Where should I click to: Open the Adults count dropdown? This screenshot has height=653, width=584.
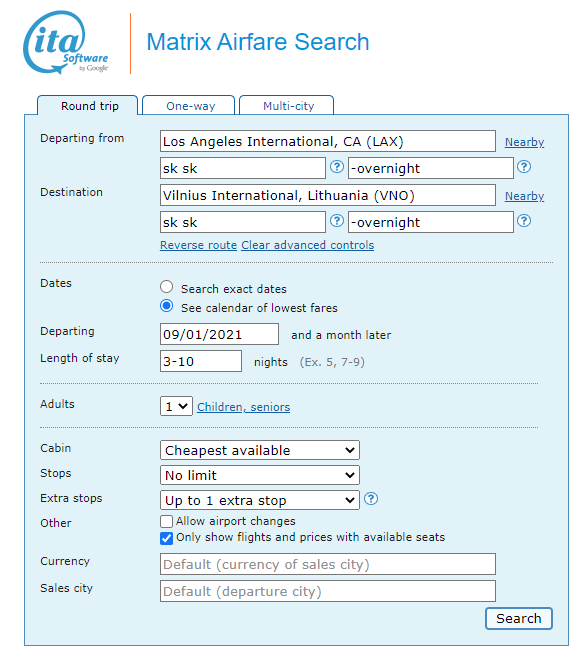pyautogui.click(x=176, y=406)
